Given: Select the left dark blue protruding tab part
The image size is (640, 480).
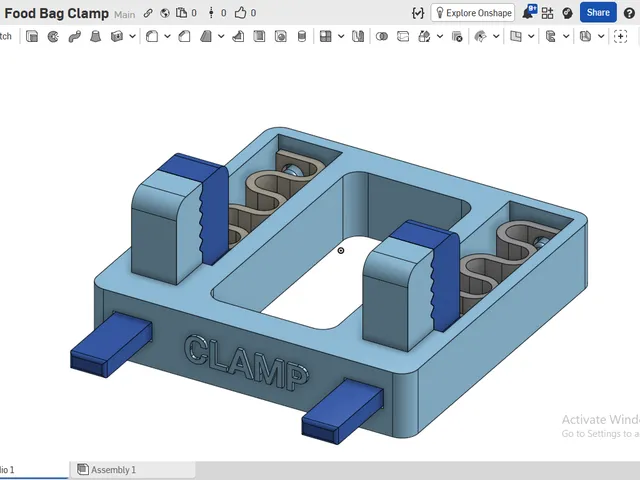Looking at the screenshot, I should coord(111,344).
